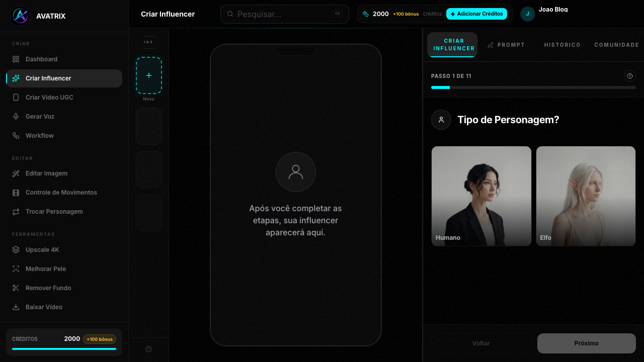Switch to the Histórico tab
Screen dimensions: 644x362
point(562,45)
